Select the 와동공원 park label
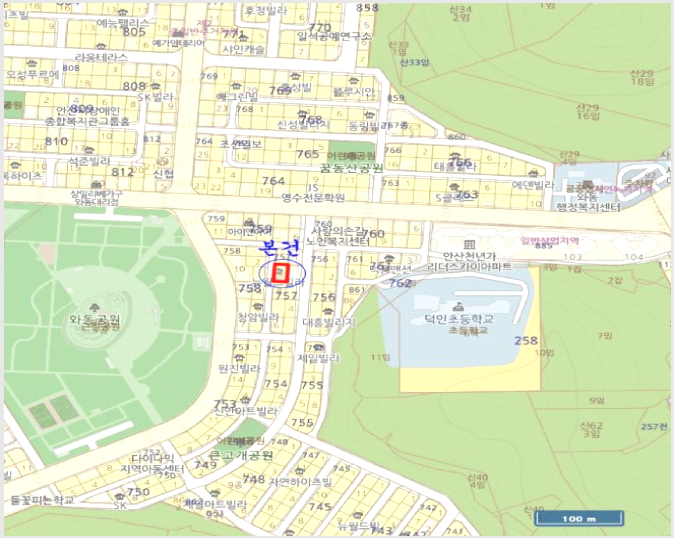Screen dimensions: 674x538 click(x=95, y=319)
